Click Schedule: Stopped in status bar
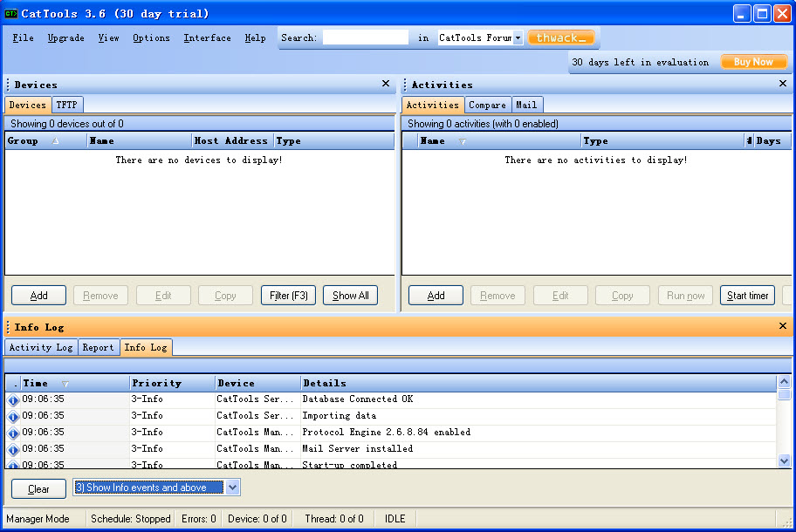The image size is (796, 532). pos(130,519)
